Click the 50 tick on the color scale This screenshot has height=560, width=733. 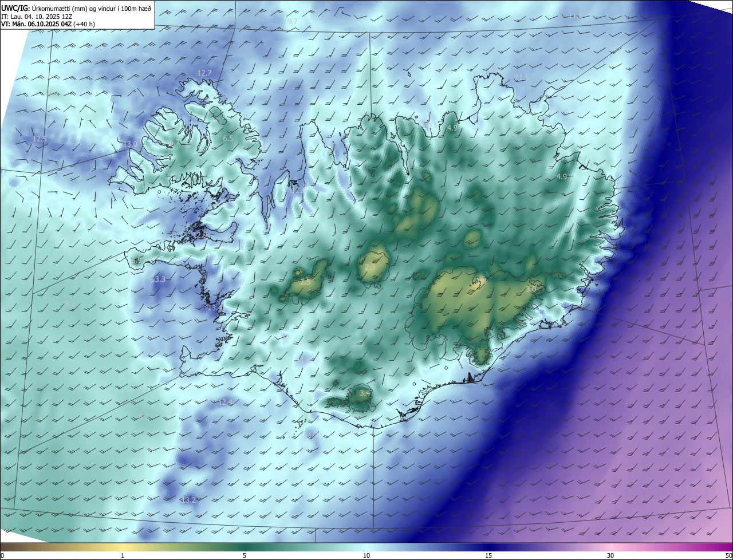coord(728,555)
